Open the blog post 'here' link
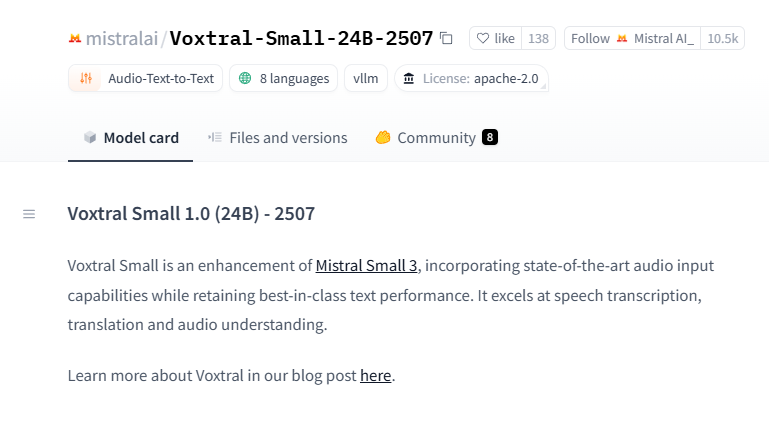Screen dimensions: 769x429 [376, 376]
